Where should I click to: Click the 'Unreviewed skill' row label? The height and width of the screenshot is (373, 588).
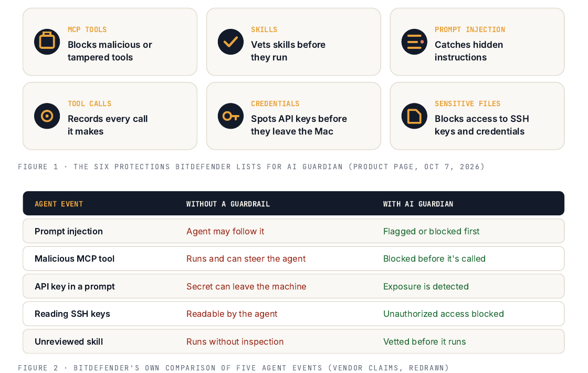[x=69, y=341]
